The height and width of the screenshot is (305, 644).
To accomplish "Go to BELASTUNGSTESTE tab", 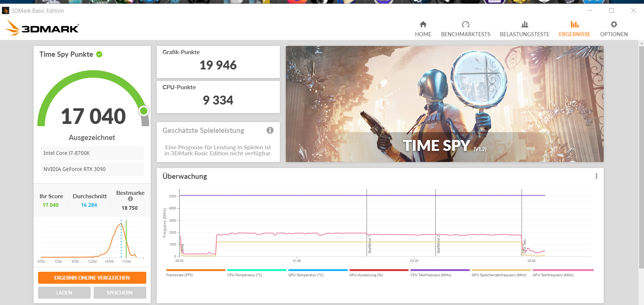I will (x=525, y=29).
